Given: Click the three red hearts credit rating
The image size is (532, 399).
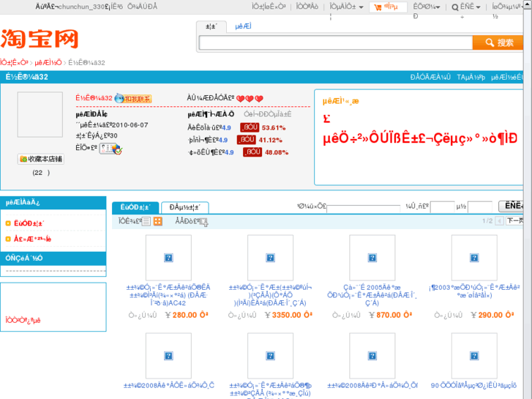Looking at the screenshot, I should (250, 99).
